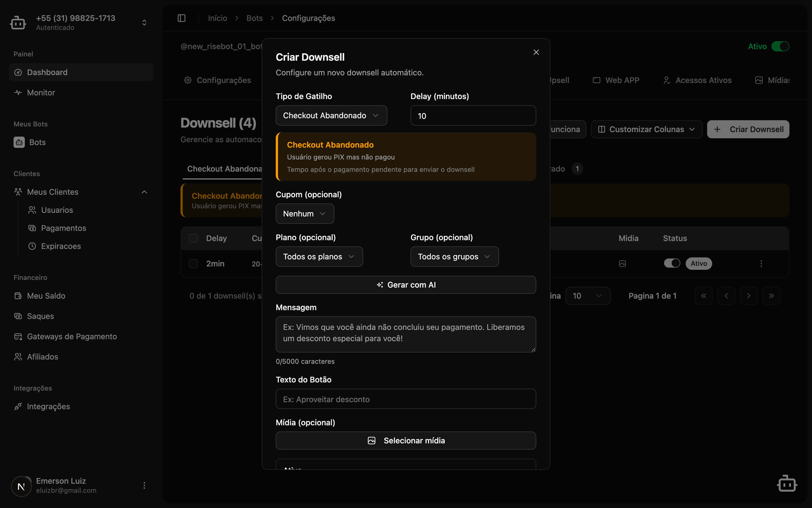This screenshot has height=508, width=812.
Task: Open the Todos os planos dropdown
Action: (319, 257)
